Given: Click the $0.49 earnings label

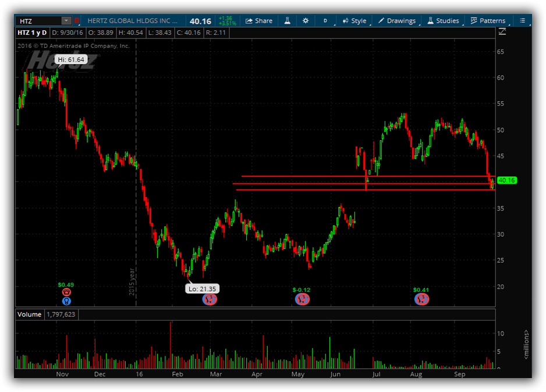Looking at the screenshot, I should point(66,285).
